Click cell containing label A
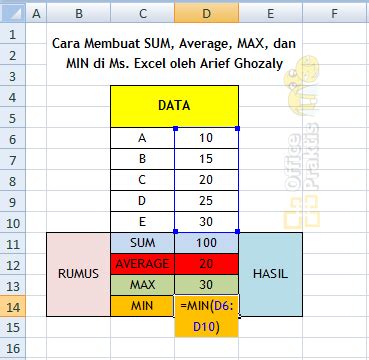 click(142, 138)
